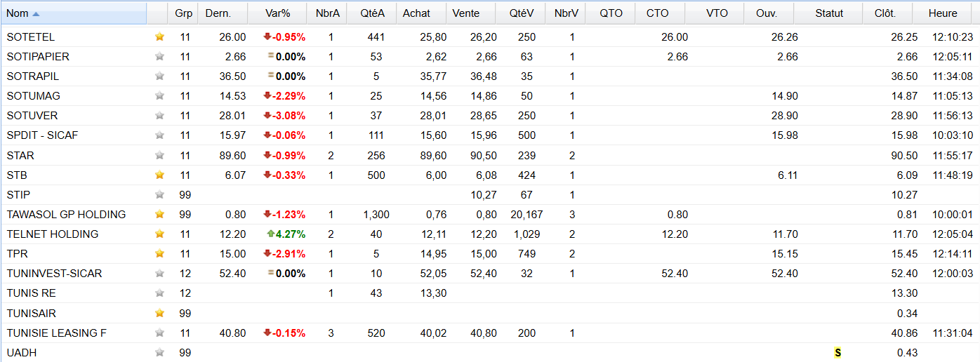Sort by the Var% column header
Viewport: 980px width, 362px height.
coord(278,13)
